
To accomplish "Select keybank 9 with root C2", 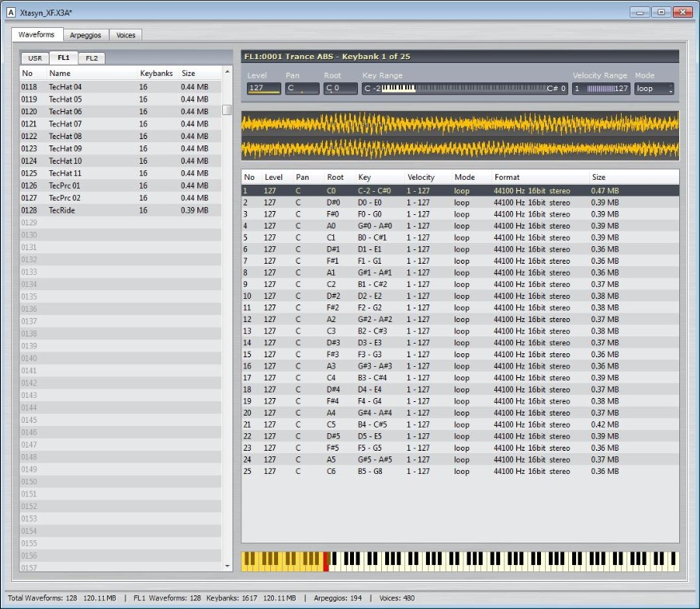I will (460, 285).
